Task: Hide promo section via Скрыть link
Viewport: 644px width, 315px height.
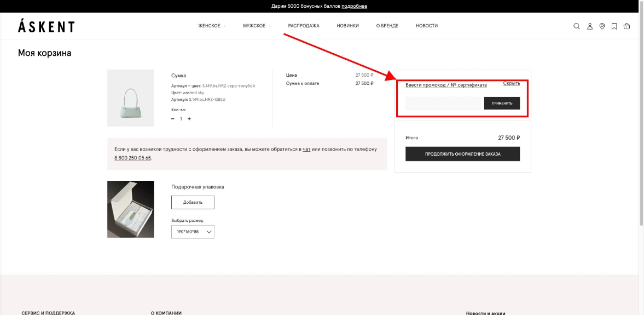Action: coord(511,83)
